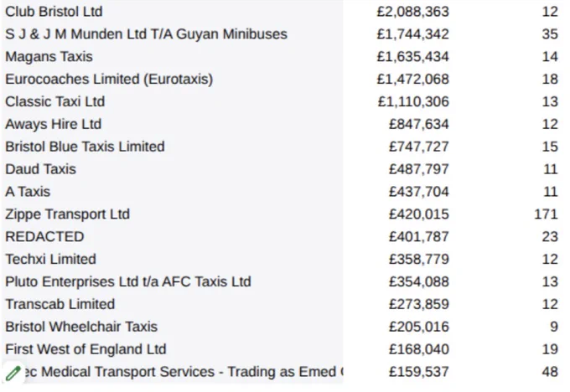Select the Bristol Blue Taxis Limited cell
The image size is (570, 392).
(85, 147)
